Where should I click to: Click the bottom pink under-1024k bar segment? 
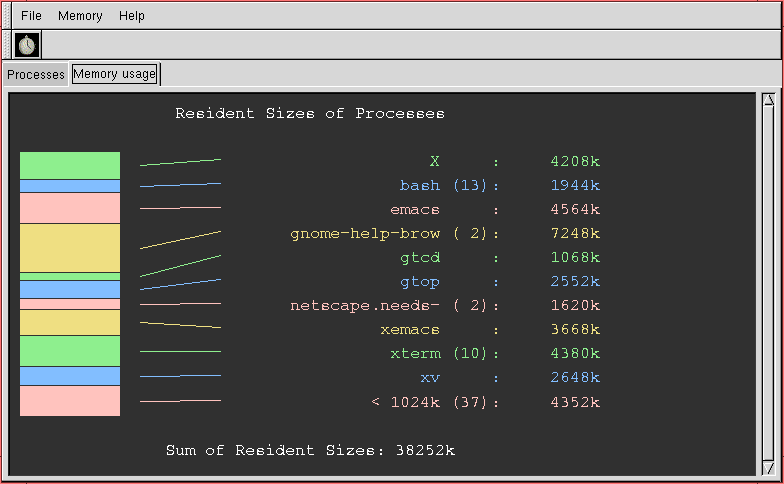[x=70, y=401]
